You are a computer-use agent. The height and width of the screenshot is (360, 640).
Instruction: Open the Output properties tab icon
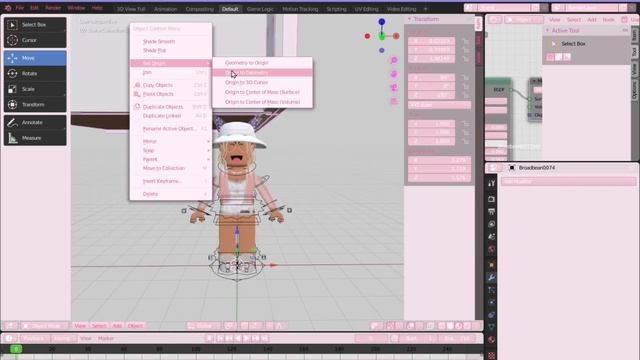click(x=491, y=211)
